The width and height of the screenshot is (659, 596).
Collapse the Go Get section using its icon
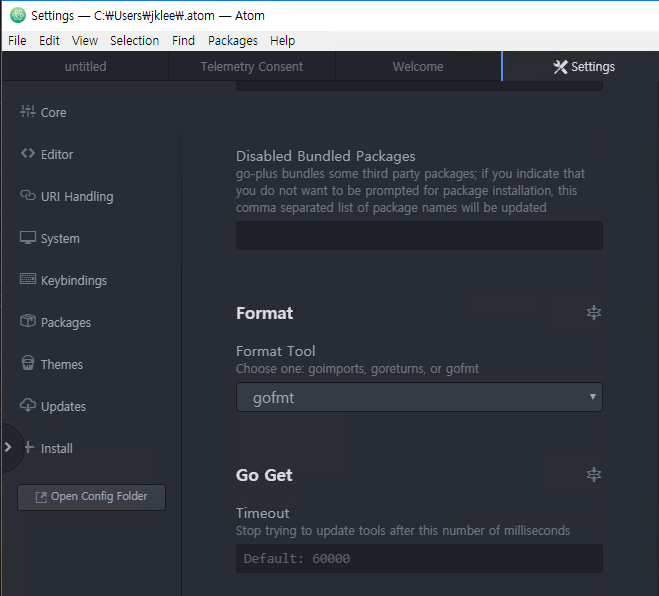(594, 475)
